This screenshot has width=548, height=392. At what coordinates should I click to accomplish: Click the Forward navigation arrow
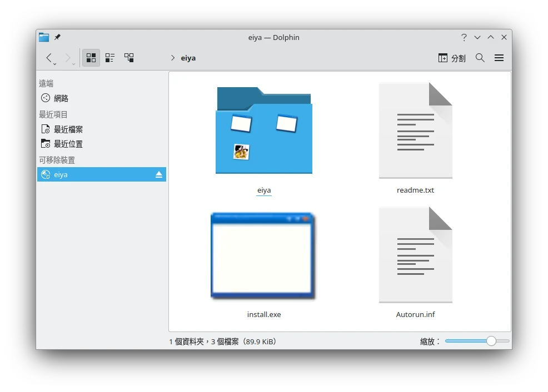point(67,58)
